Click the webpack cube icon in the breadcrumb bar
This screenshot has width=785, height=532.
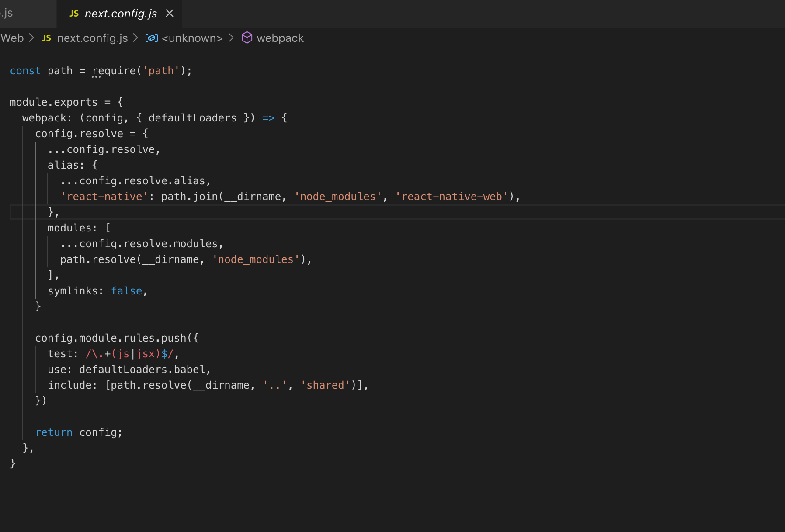pyautogui.click(x=247, y=38)
